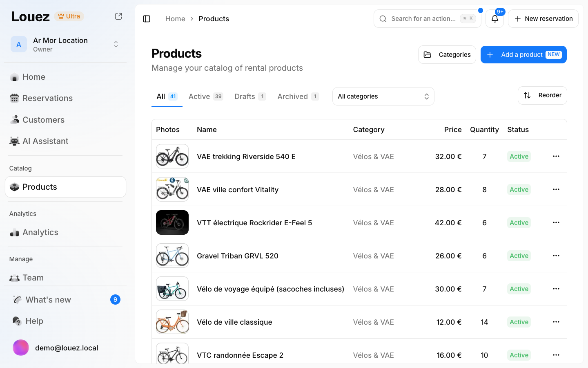Screen dimensions: 588x368
Task: Open Team in the sidebar
Action: (65, 278)
